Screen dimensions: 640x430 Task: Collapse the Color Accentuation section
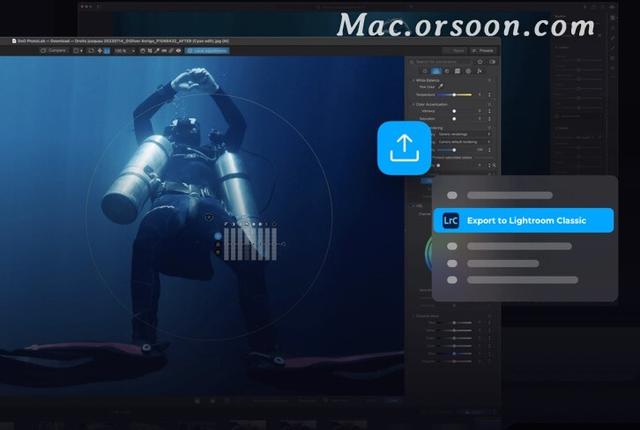413,104
